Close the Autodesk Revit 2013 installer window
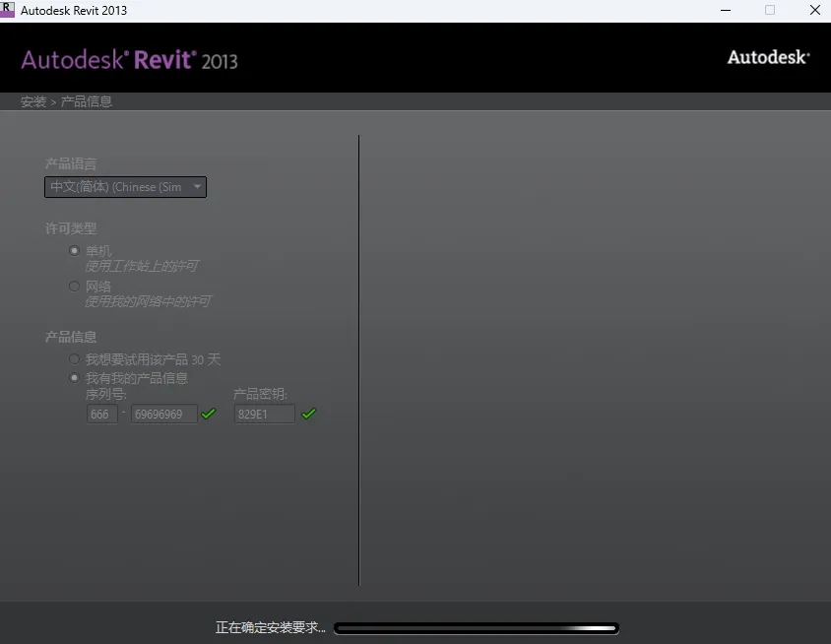This screenshot has width=831, height=644. coord(815,10)
